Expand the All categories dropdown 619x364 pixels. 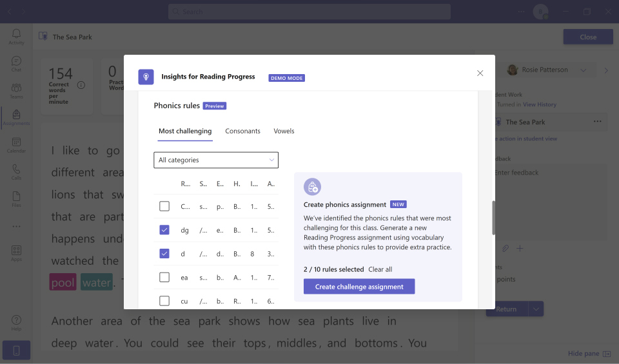coord(215,160)
